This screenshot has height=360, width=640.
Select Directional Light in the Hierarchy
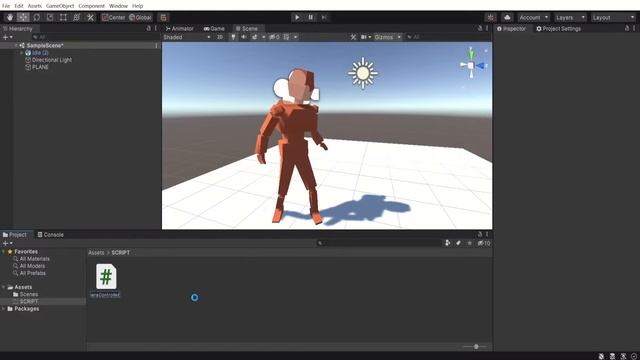click(52, 60)
